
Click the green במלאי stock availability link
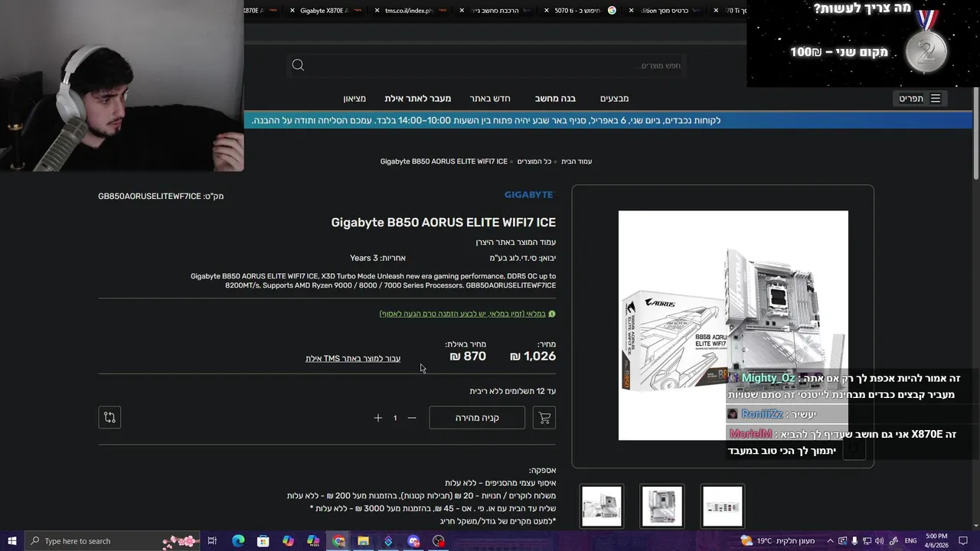[462, 314]
